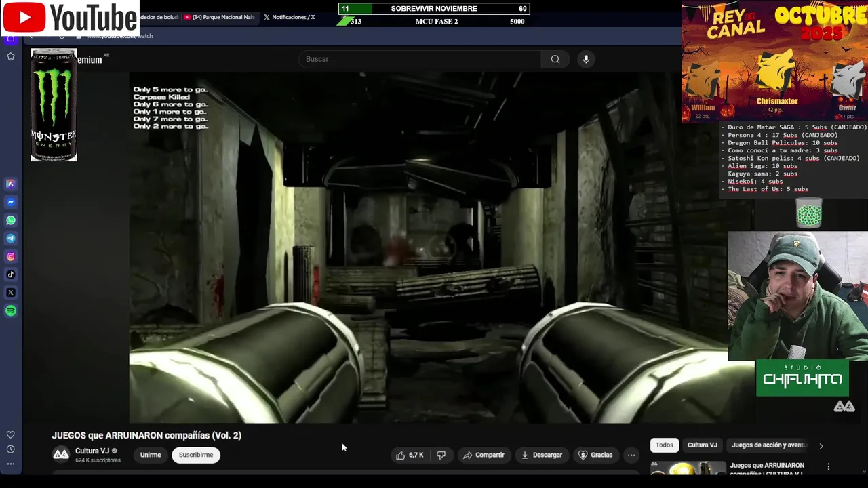
Task: Click 'The Last of Us: 5 subs' text
Action: pos(768,189)
